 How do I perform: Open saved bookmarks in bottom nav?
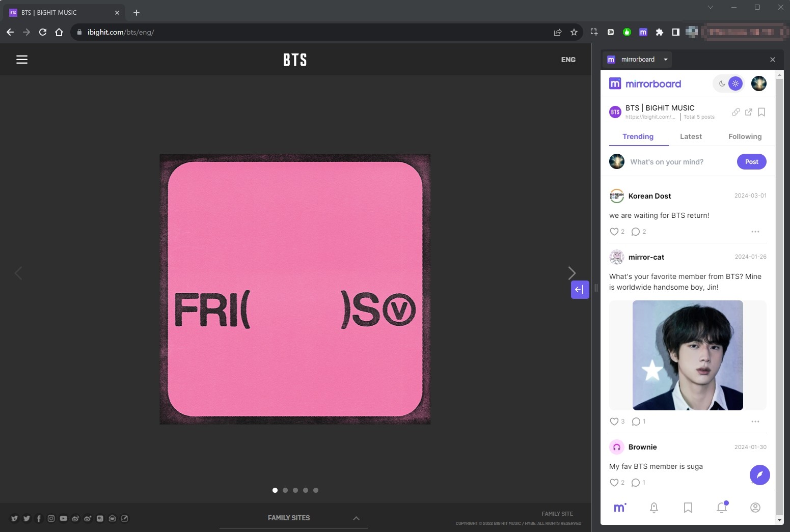click(688, 508)
